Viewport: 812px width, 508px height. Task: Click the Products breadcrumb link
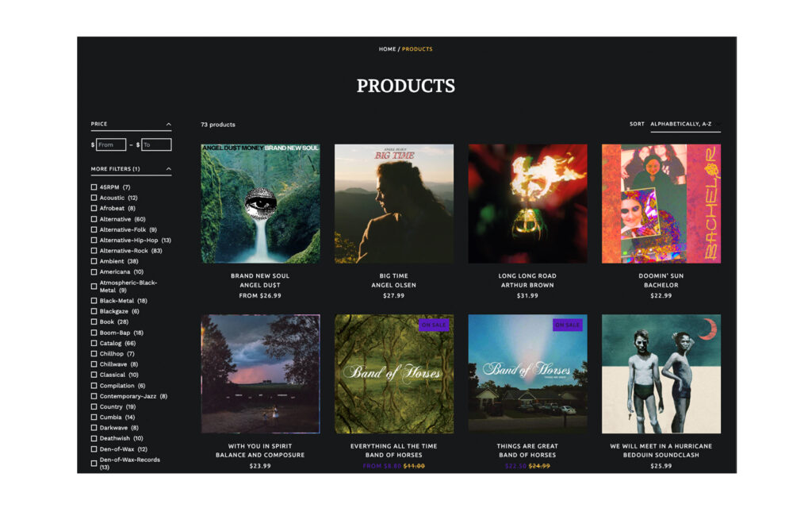pos(417,49)
